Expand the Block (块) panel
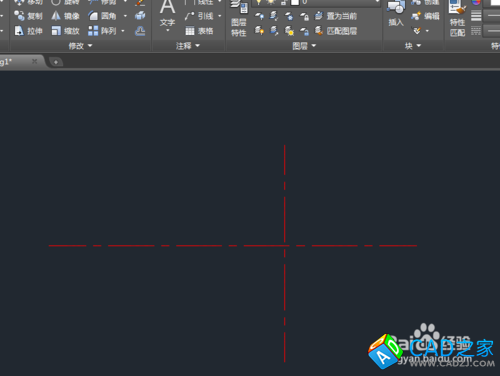 point(413,46)
